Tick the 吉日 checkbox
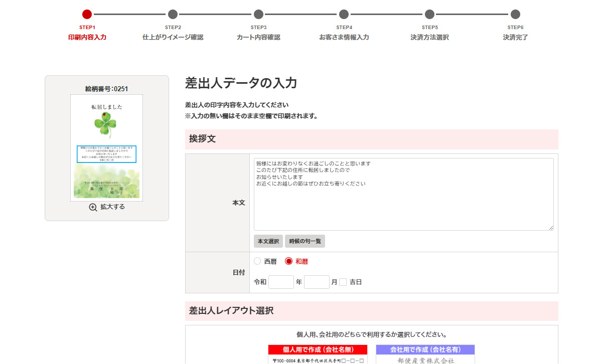This screenshot has width=602, height=364. tap(343, 282)
